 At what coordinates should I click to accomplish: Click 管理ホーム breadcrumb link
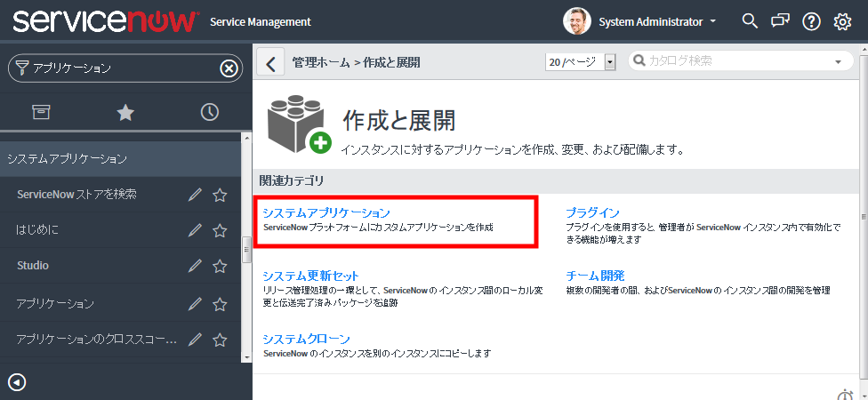[321, 62]
